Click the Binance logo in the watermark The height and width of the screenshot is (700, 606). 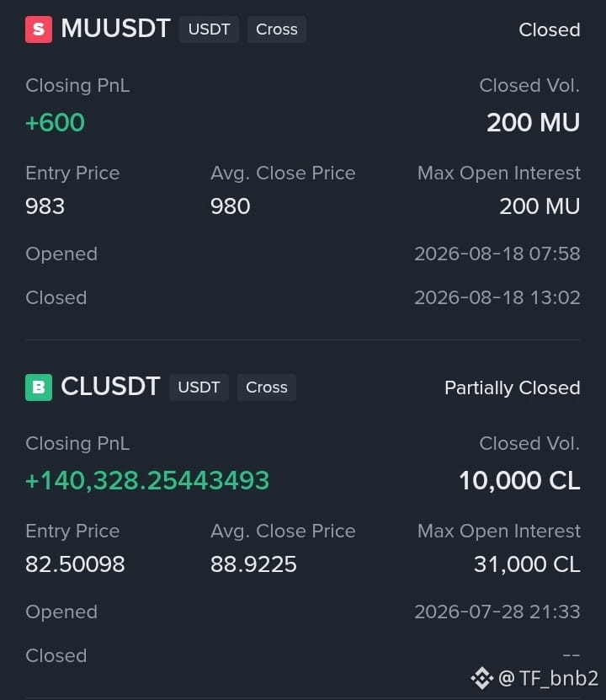pyautogui.click(x=482, y=678)
